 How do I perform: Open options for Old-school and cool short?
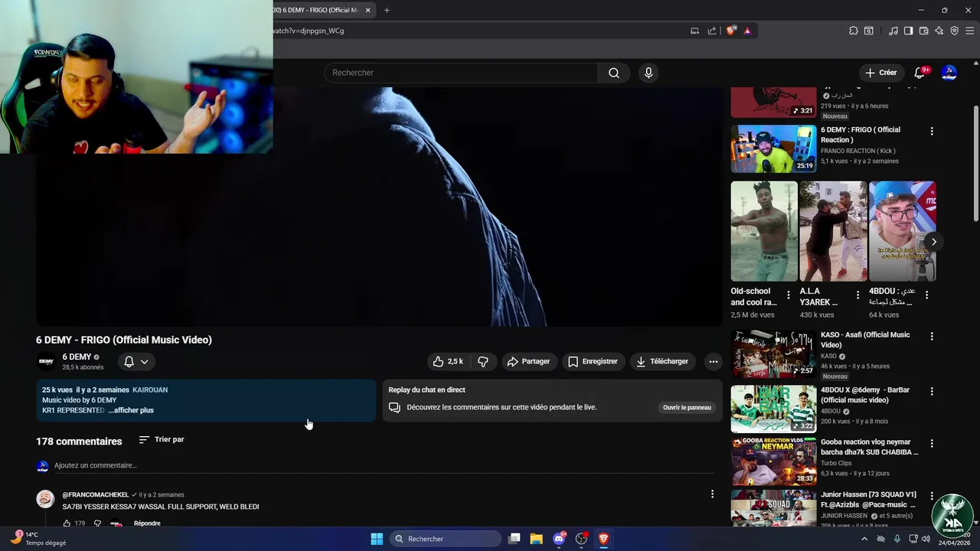[789, 295]
